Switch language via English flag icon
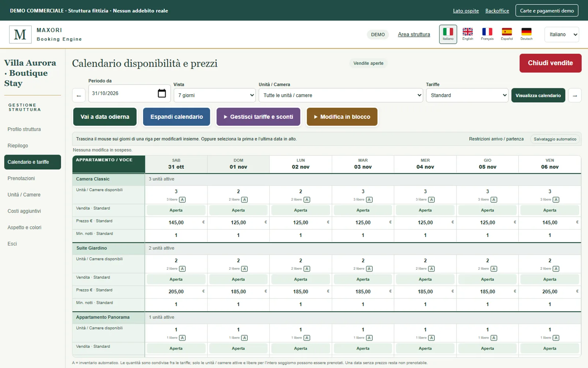 [x=467, y=34]
